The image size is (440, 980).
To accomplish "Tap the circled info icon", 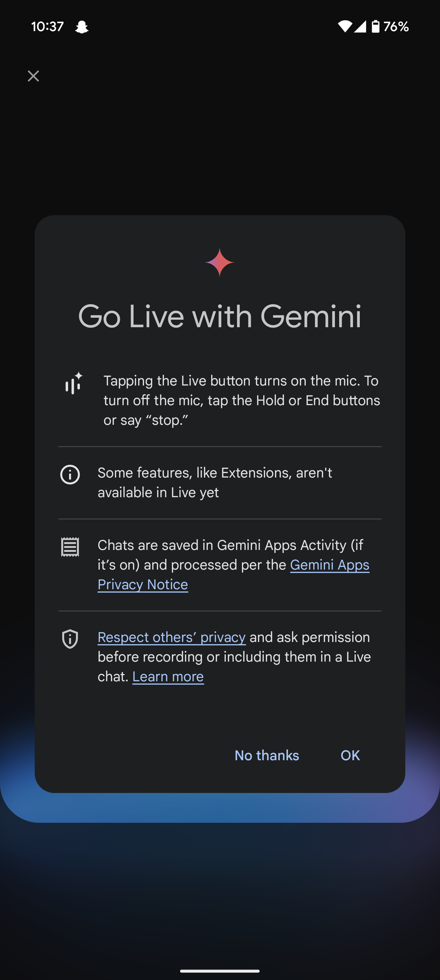I will click(x=70, y=474).
